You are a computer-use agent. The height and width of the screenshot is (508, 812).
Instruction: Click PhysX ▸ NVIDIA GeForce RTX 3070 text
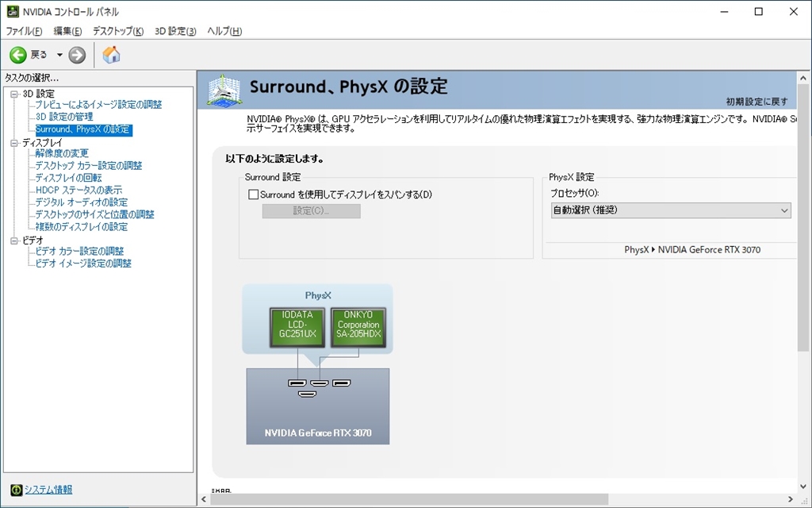click(x=691, y=250)
